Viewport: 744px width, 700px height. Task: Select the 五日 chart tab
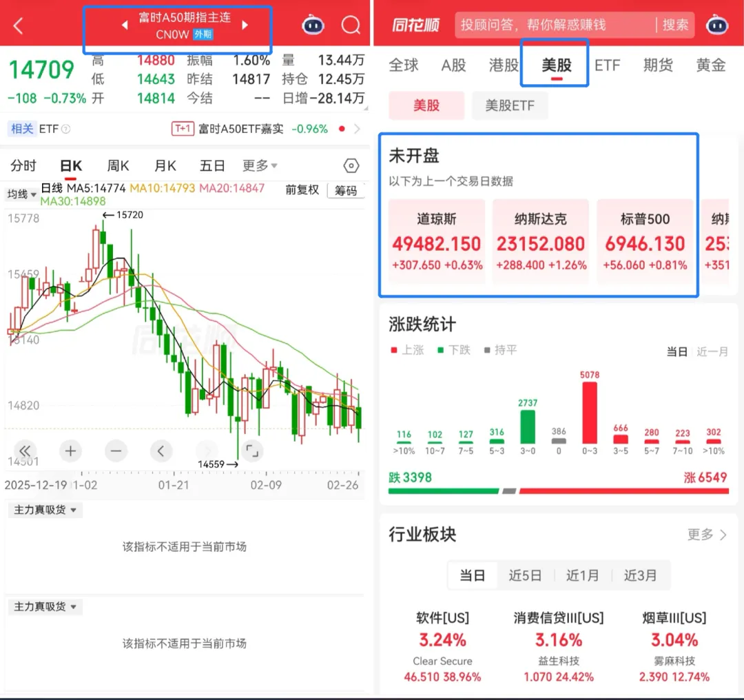tap(212, 165)
